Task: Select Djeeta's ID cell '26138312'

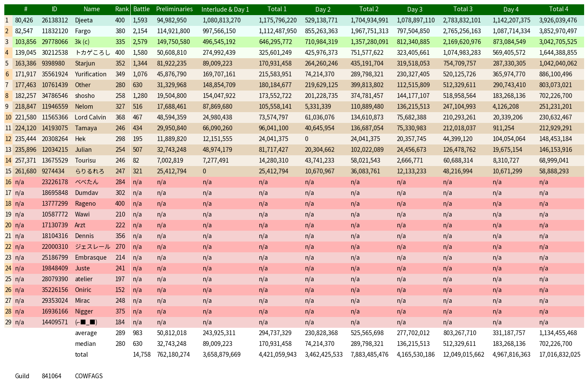Action: click(x=55, y=20)
